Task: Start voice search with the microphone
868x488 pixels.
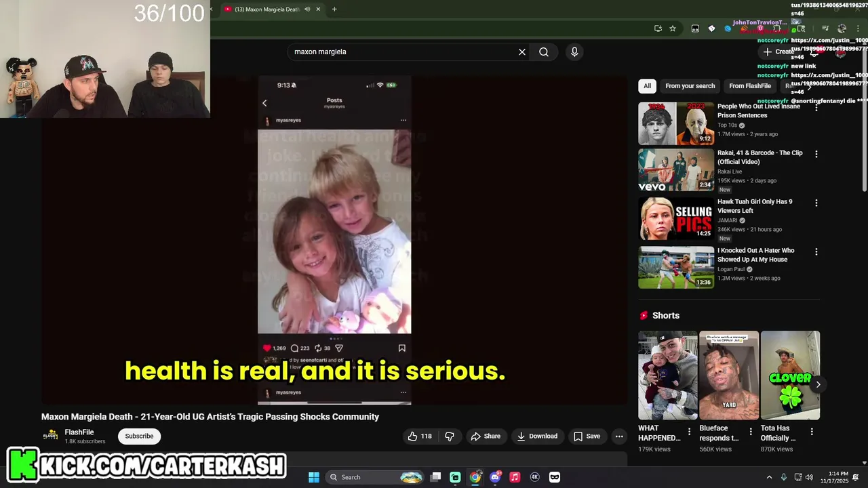Action: pos(574,52)
